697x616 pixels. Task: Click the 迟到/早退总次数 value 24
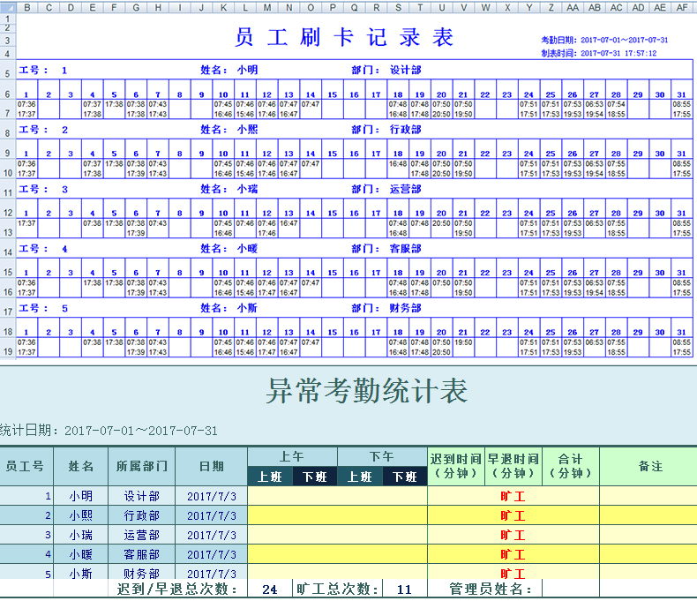[x=270, y=589]
